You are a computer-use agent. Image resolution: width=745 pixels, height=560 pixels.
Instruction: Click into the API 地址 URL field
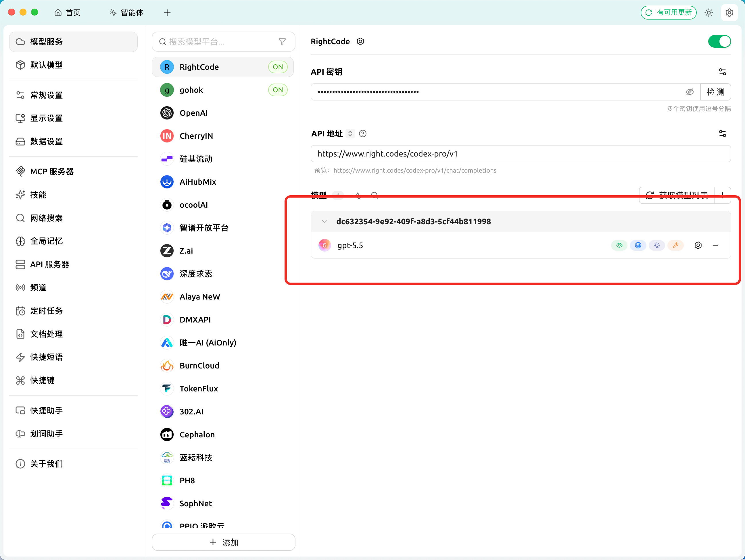point(521,154)
